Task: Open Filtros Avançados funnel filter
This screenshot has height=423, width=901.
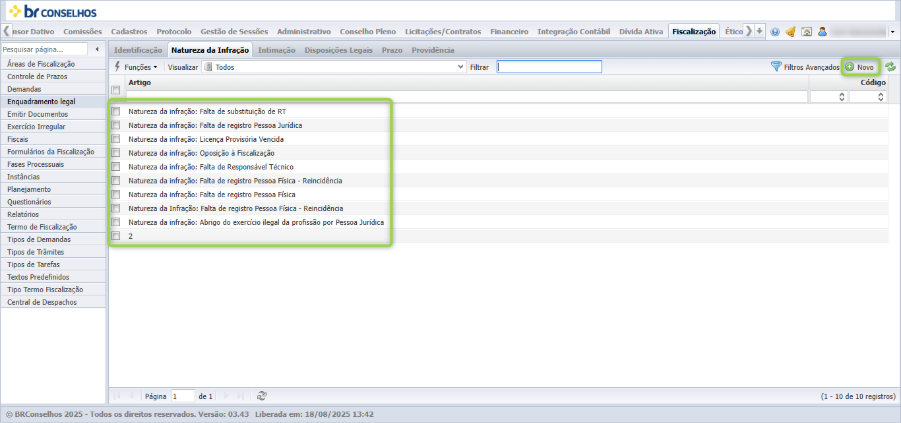Action: click(x=805, y=67)
